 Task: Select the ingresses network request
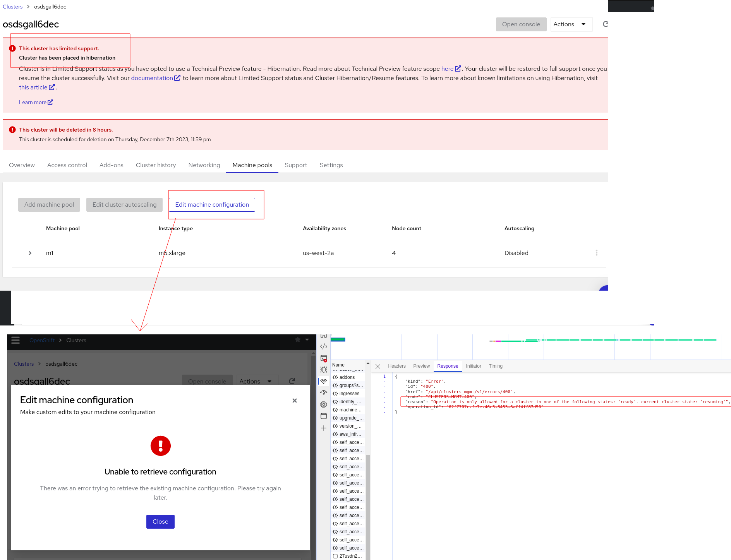(x=347, y=394)
